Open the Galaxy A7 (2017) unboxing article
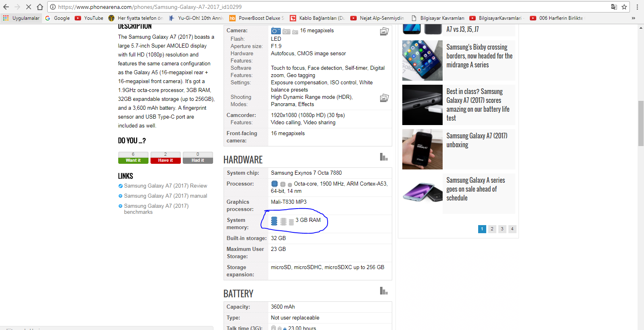644x330 pixels. [x=477, y=140]
